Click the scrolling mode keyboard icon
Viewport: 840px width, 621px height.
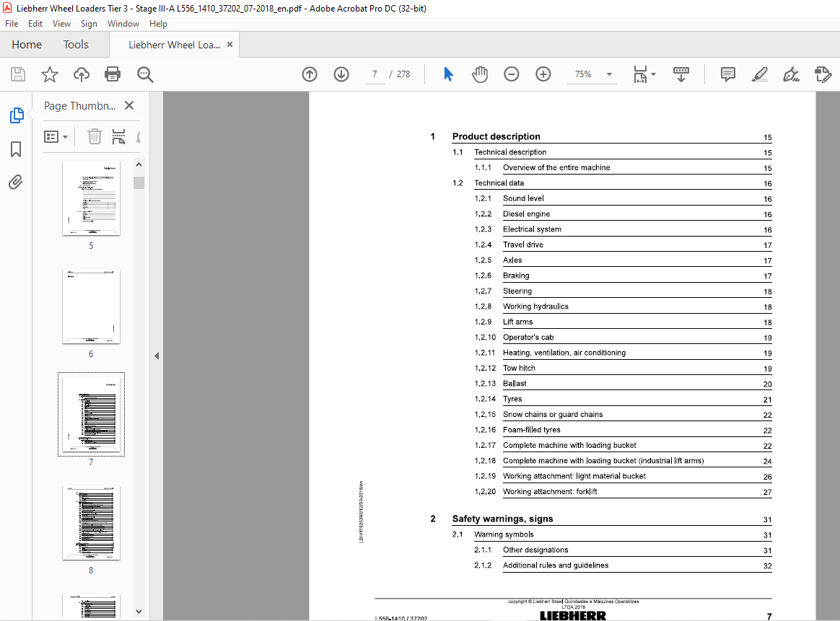point(681,74)
